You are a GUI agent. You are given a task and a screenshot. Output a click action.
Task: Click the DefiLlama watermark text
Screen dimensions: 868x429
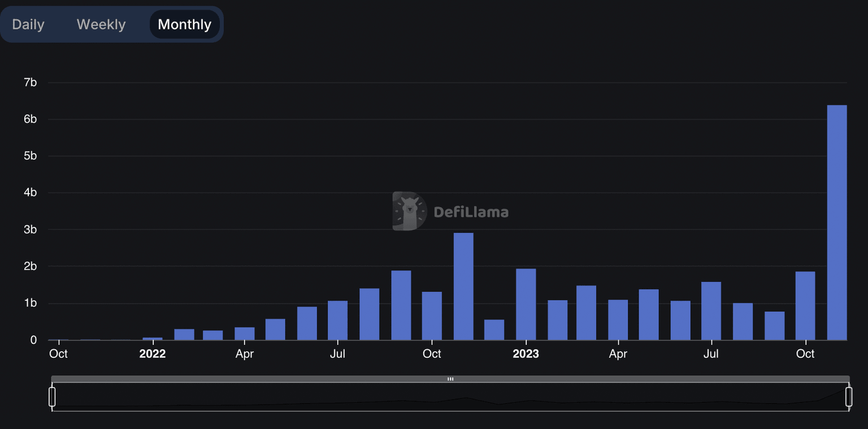tap(471, 212)
